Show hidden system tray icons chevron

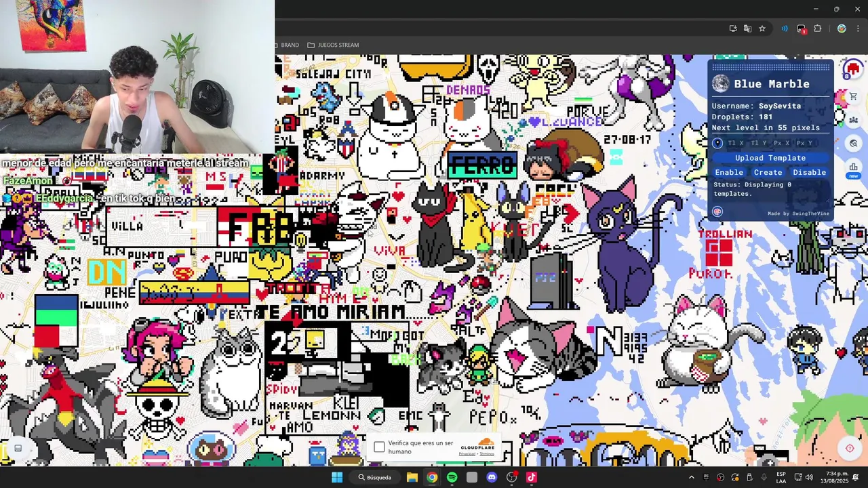(x=692, y=477)
